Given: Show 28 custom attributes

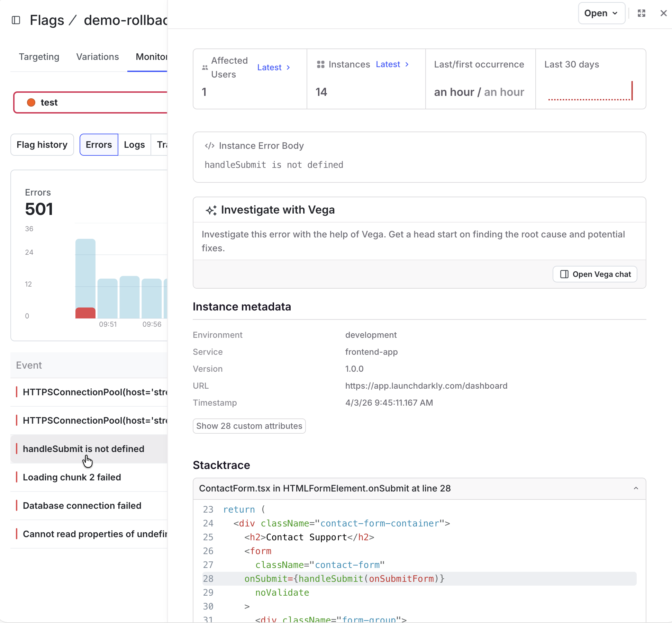Looking at the screenshot, I should 249,426.
